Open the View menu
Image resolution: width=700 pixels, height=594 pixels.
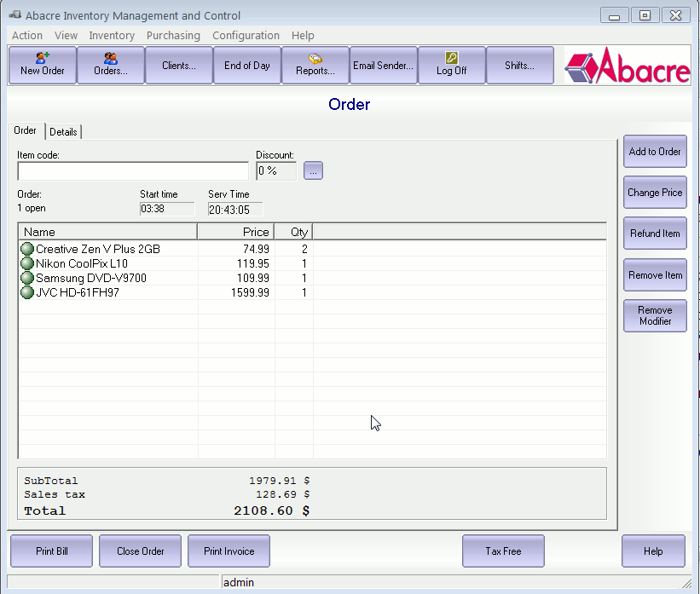(66, 35)
